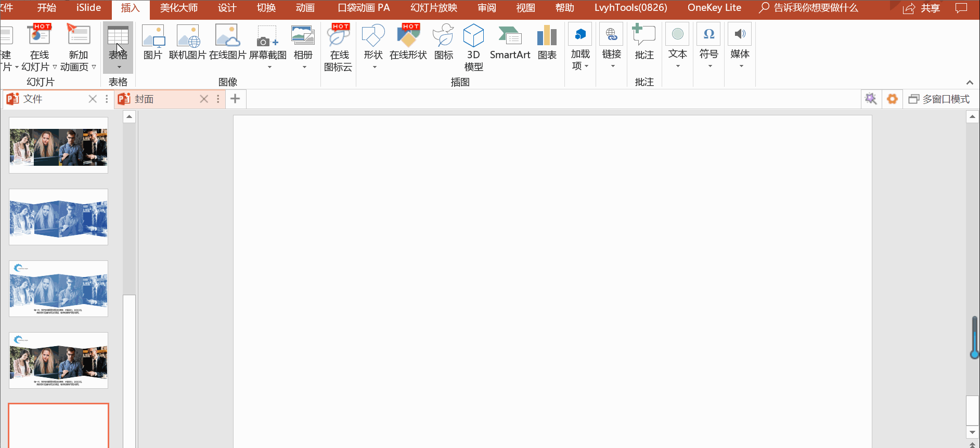980x448 pixels.
Task: Switch to the 设计 (Design) ribbon tab
Action: (227, 8)
